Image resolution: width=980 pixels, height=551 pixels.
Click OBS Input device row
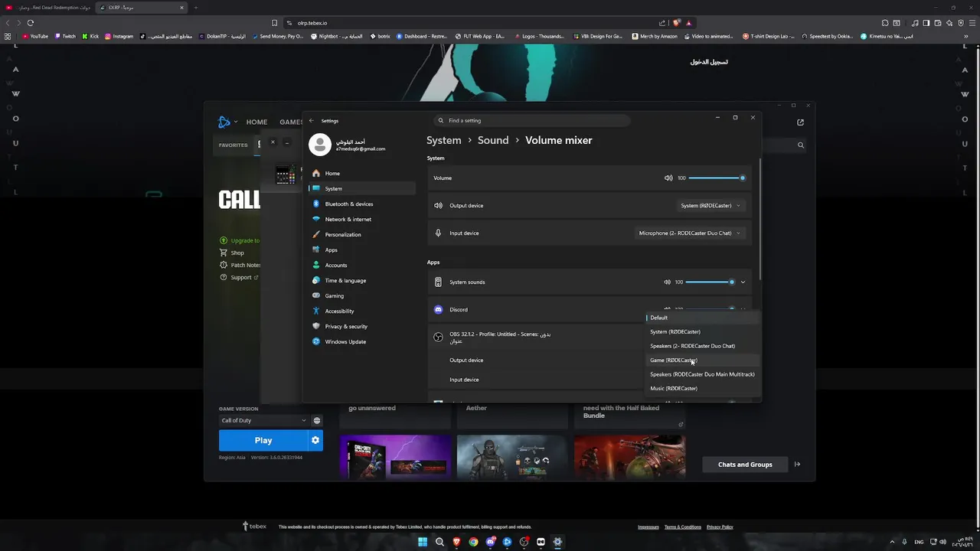pos(536,380)
